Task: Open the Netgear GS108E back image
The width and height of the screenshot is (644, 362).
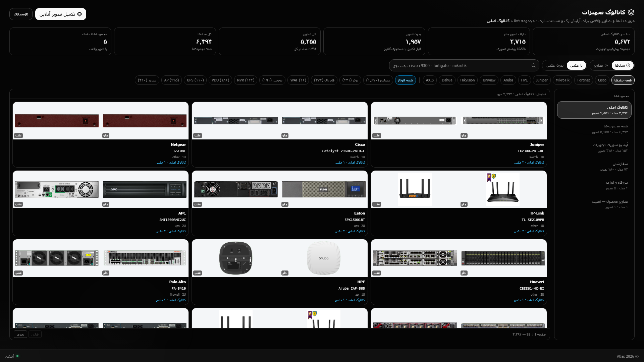Action: (x=57, y=121)
